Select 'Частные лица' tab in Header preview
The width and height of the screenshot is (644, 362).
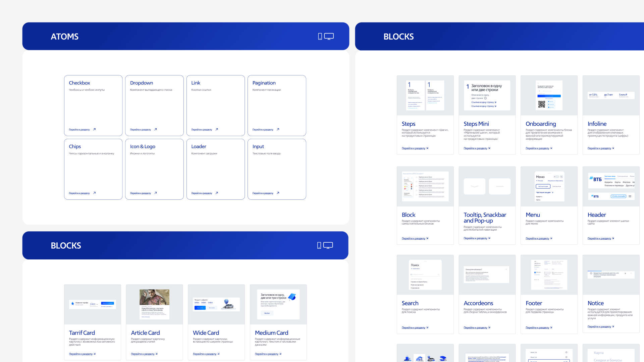[610, 176]
